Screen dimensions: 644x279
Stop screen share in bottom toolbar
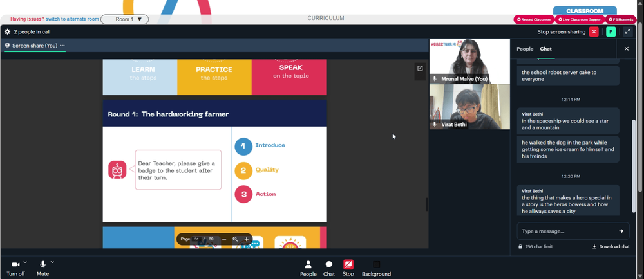[x=348, y=268]
